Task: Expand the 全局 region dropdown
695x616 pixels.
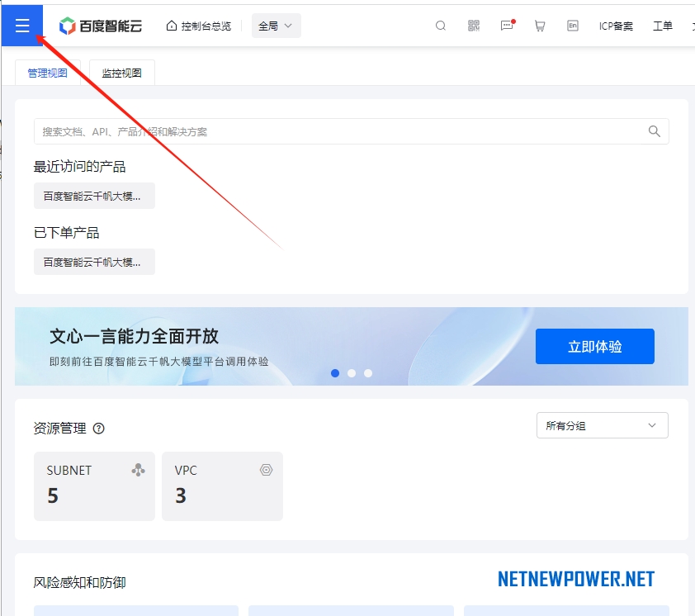Action: (277, 26)
